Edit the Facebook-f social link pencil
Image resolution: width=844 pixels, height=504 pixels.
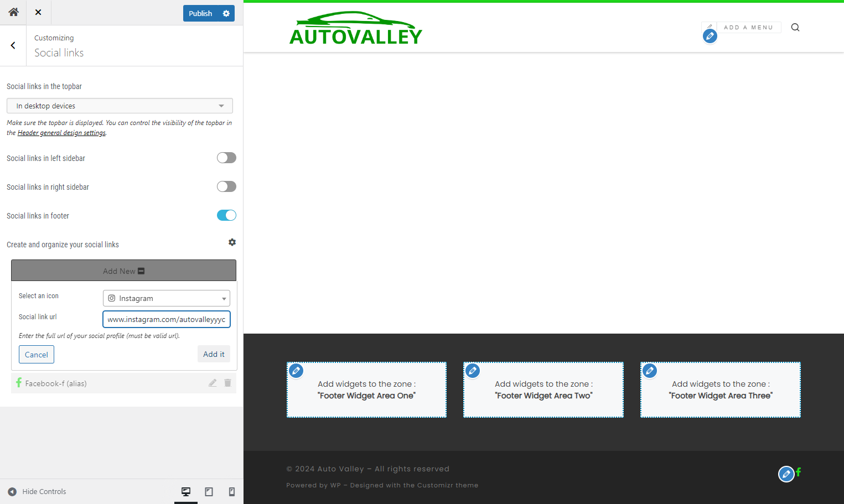point(213,383)
